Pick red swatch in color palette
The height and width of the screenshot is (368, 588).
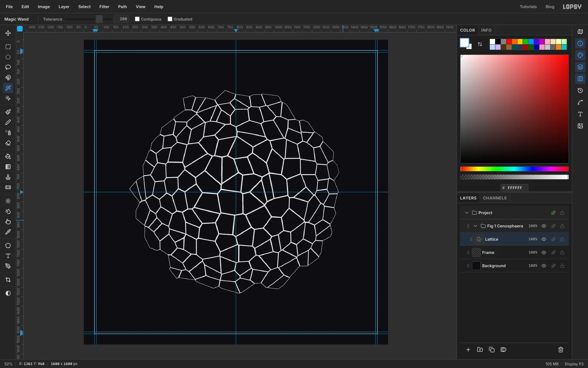click(509, 42)
